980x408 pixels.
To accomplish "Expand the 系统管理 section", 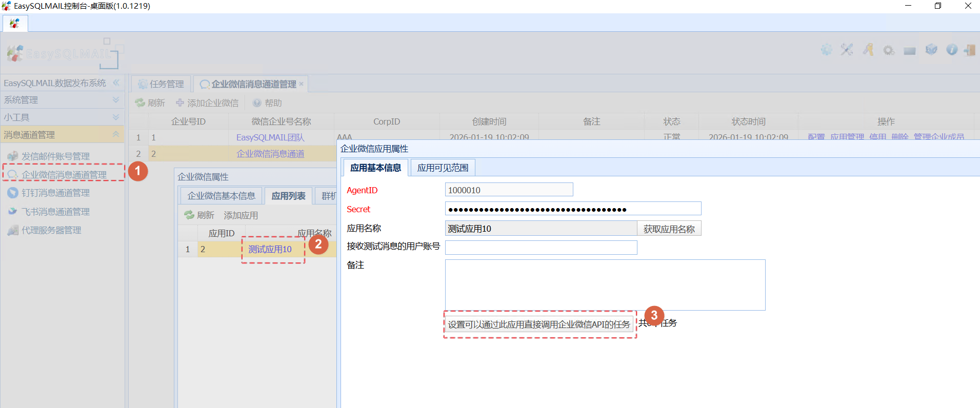I will [x=116, y=100].
